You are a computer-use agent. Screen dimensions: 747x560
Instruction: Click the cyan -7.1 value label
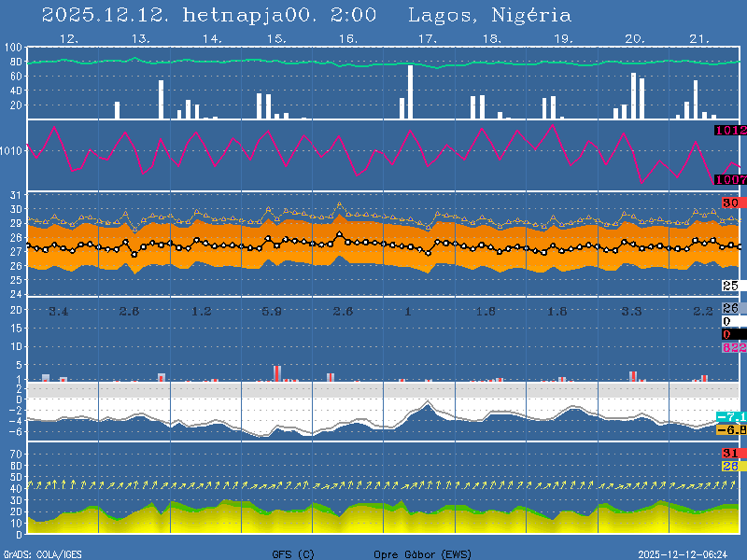coord(730,416)
